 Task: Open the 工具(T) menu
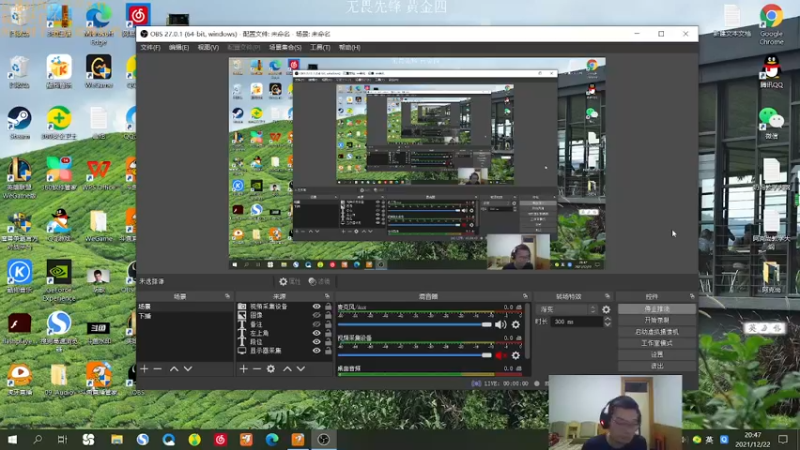[x=320, y=47]
